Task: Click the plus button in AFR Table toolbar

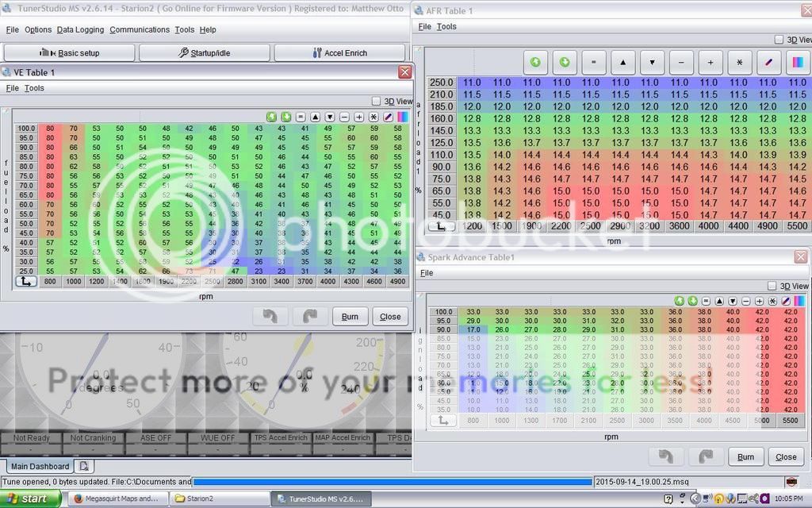Action: click(x=710, y=62)
